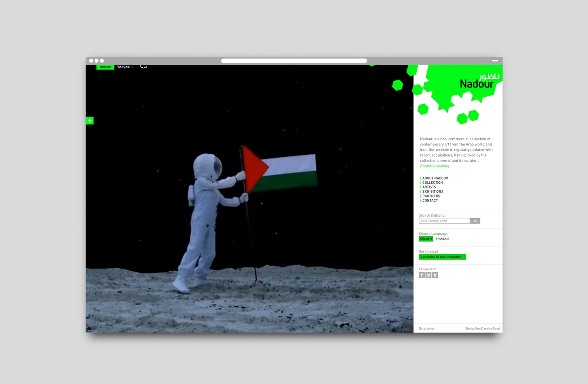Open the Disclaimer footer link
Screen dimensions: 588x384
[427, 328]
